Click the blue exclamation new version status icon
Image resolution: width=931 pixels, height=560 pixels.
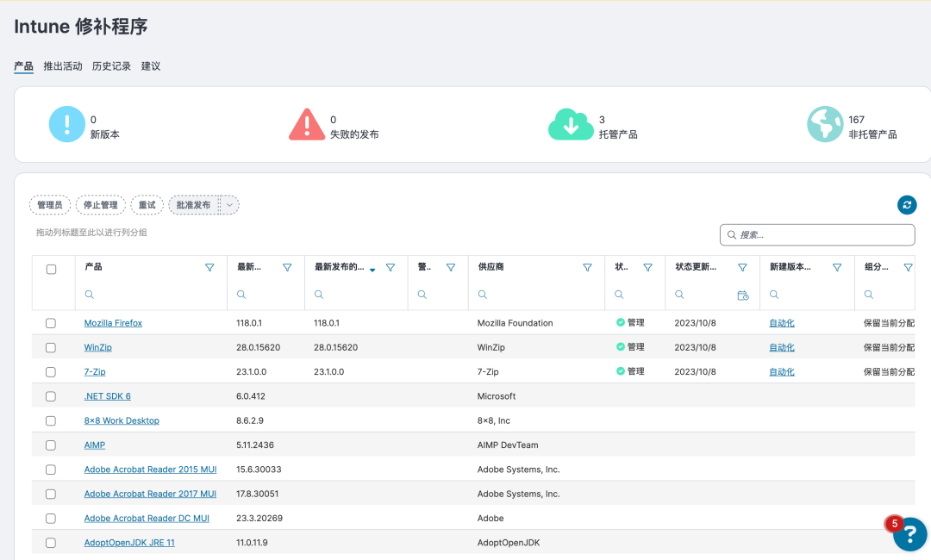(x=66, y=123)
